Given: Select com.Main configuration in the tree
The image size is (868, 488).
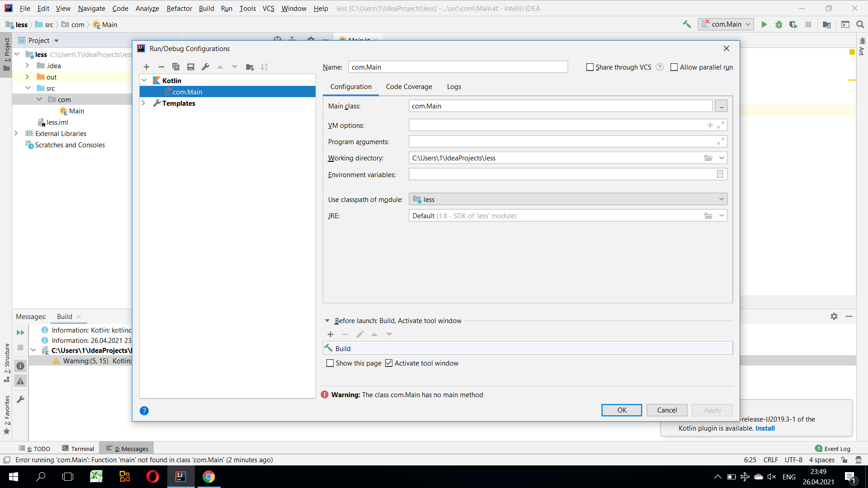Looking at the screenshot, I should [227, 92].
